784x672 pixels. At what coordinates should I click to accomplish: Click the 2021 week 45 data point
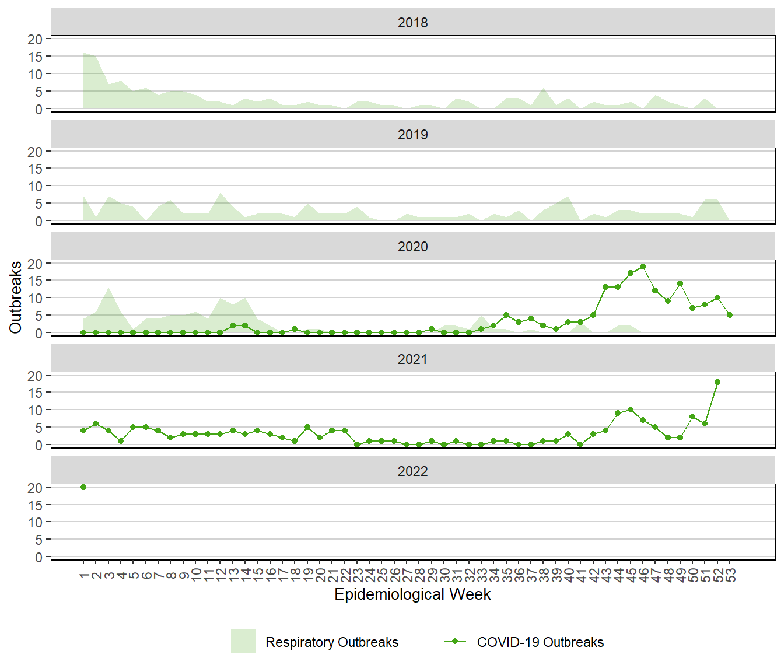point(631,409)
